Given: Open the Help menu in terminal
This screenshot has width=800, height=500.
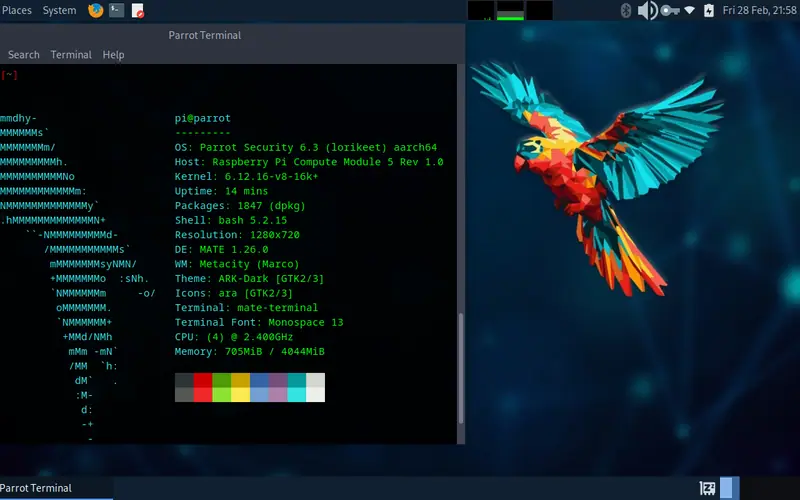Looking at the screenshot, I should tap(113, 55).
